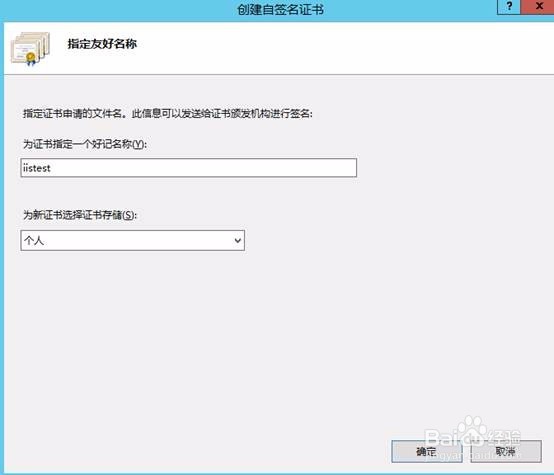Open the certificate store dropdown showing 个人
Image resolution: width=554 pixels, height=475 pixels.
point(132,241)
